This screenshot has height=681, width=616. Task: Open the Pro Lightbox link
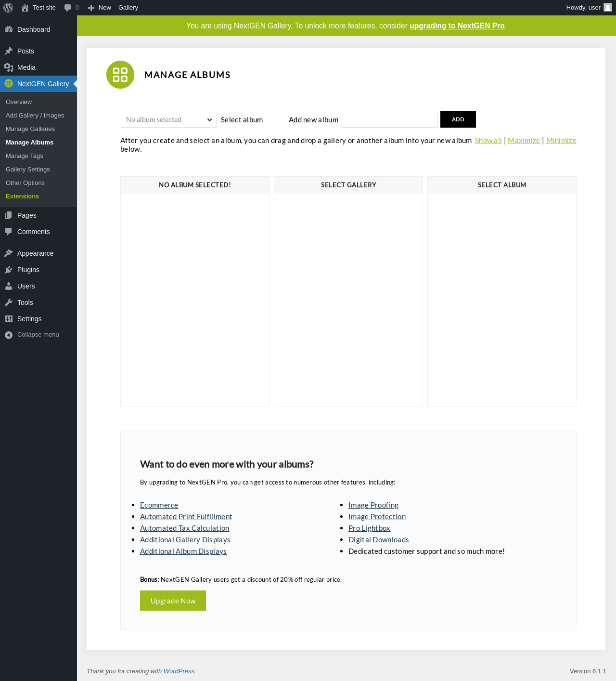pos(369,528)
